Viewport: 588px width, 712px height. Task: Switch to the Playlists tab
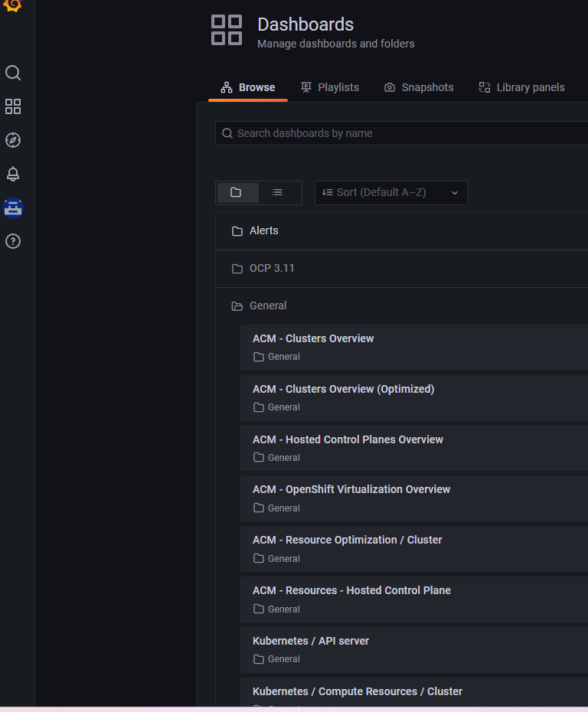click(x=330, y=87)
